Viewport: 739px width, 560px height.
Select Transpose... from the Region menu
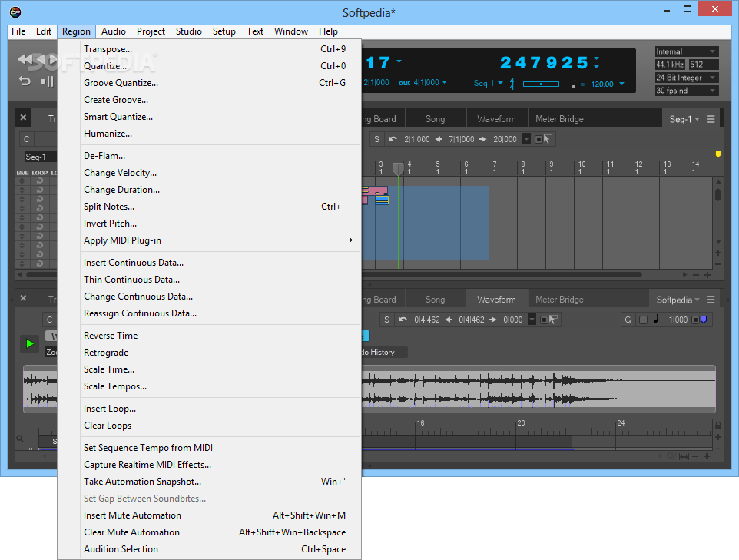(209, 49)
